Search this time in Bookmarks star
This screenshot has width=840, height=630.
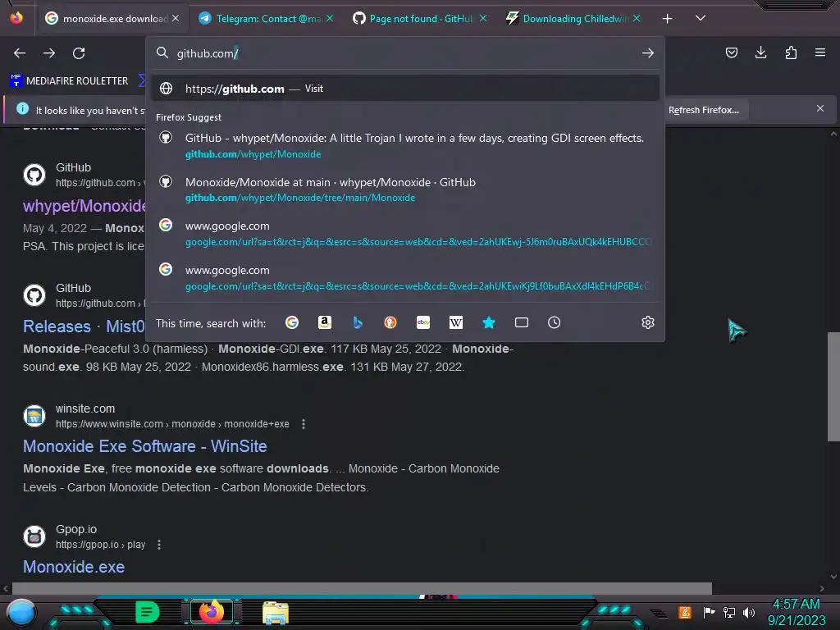tap(489, 322)
